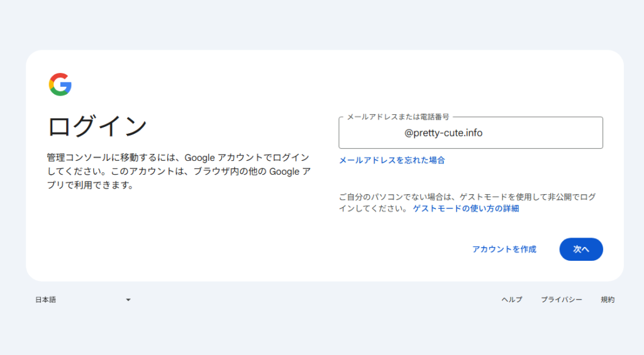
Task: Open the ヘルプ footer link
Action: (511, 300)
